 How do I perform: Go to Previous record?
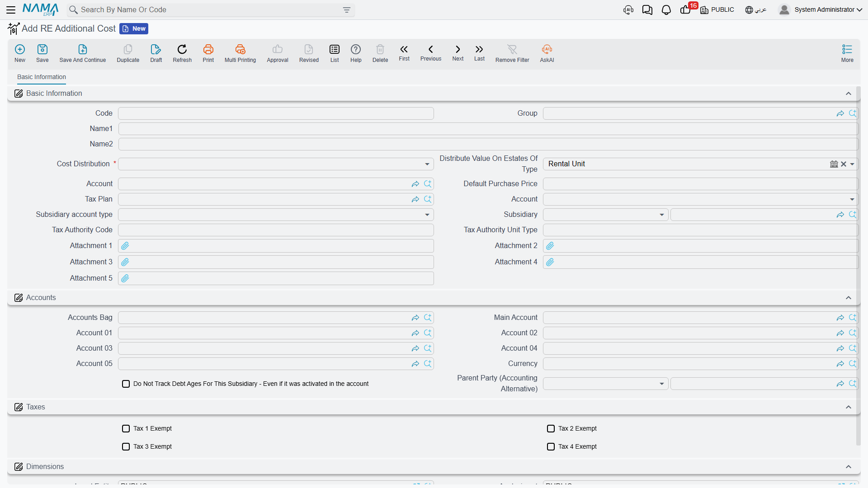click(431, 53)
